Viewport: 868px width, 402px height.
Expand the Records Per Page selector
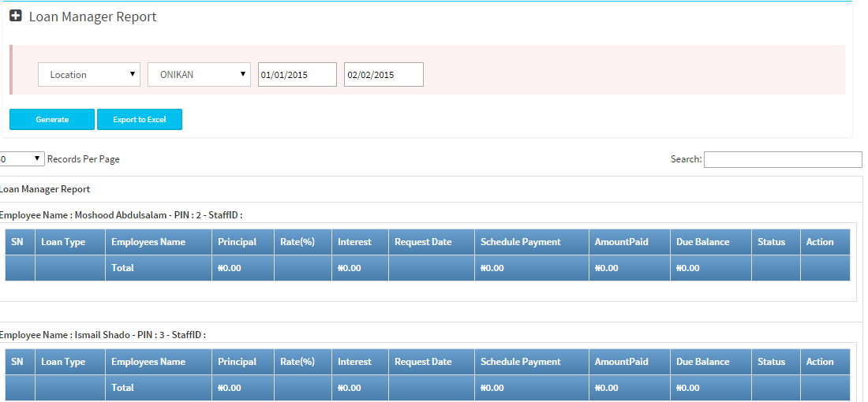click(21, 159)
